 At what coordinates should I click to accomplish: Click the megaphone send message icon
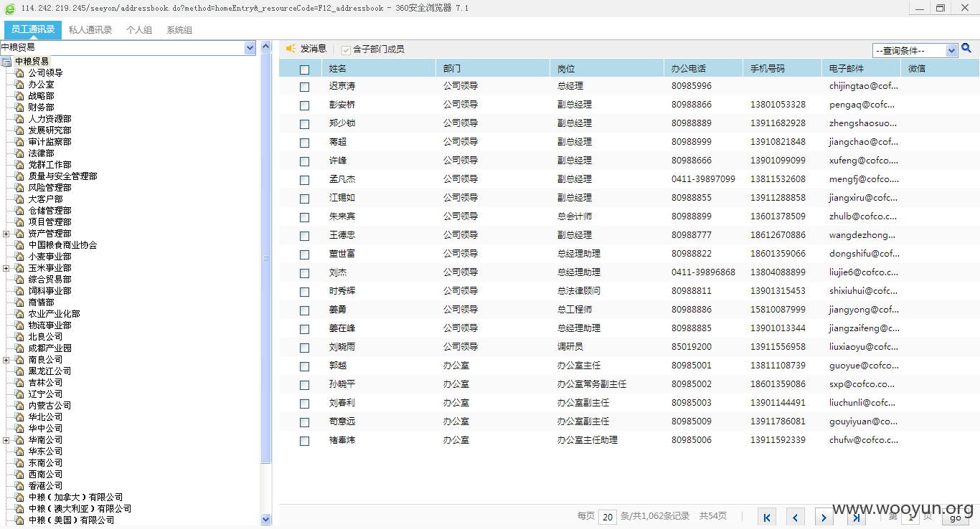[x=291, y=49]
